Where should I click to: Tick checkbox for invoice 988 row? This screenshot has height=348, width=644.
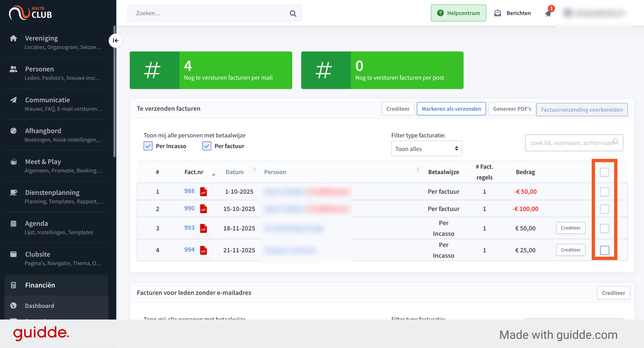click(604, 192)
